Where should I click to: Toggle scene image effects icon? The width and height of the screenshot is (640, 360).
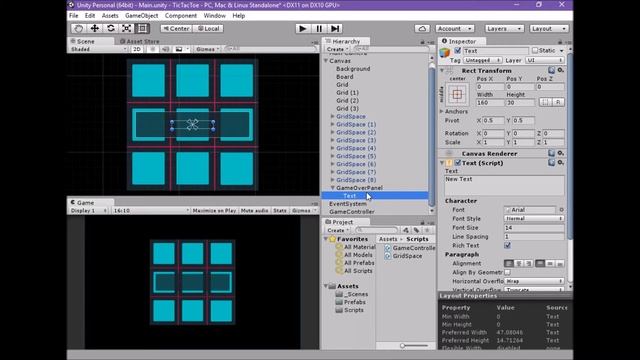click(x=179, y=49)
